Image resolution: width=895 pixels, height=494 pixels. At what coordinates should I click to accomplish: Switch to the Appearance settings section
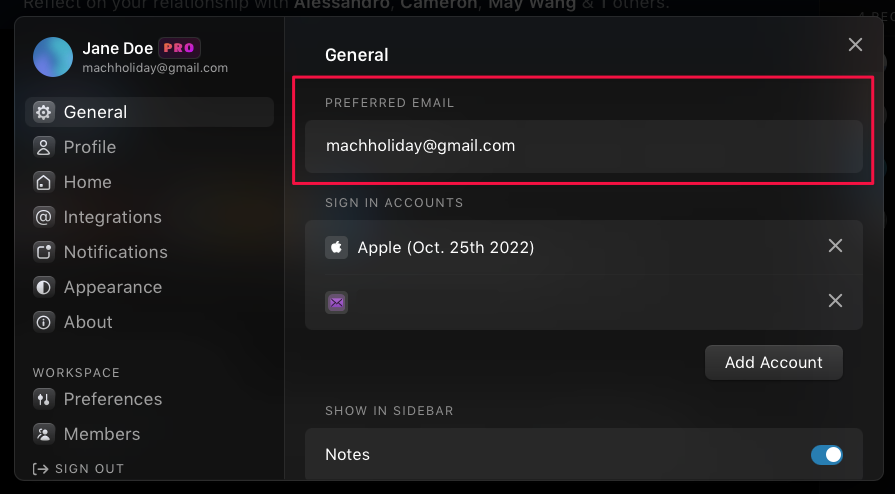[112, 287]
